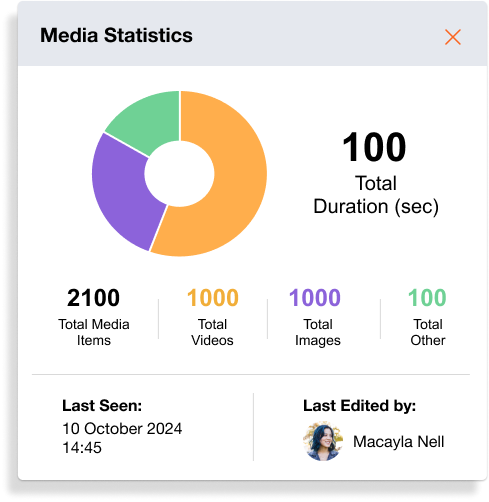Select Macayla Nell's profile avatar

click(x=322, y=441)
